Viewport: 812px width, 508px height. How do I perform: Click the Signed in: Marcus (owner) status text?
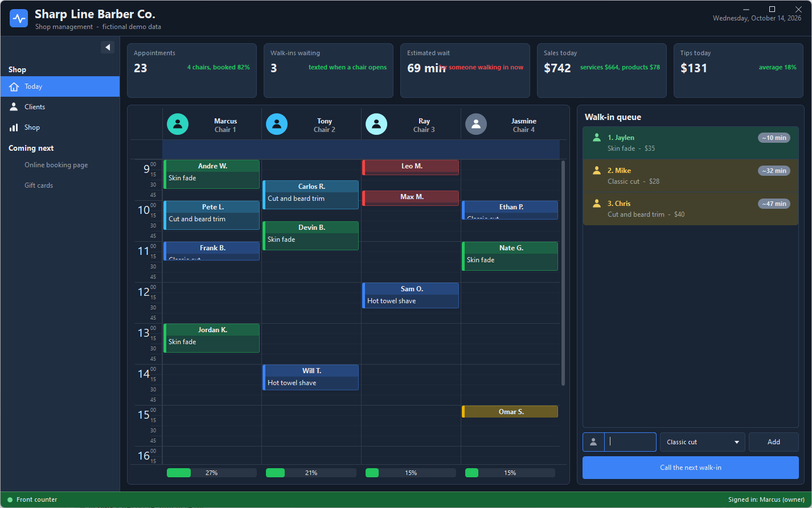pyautogui.click(x=766, y=500)
